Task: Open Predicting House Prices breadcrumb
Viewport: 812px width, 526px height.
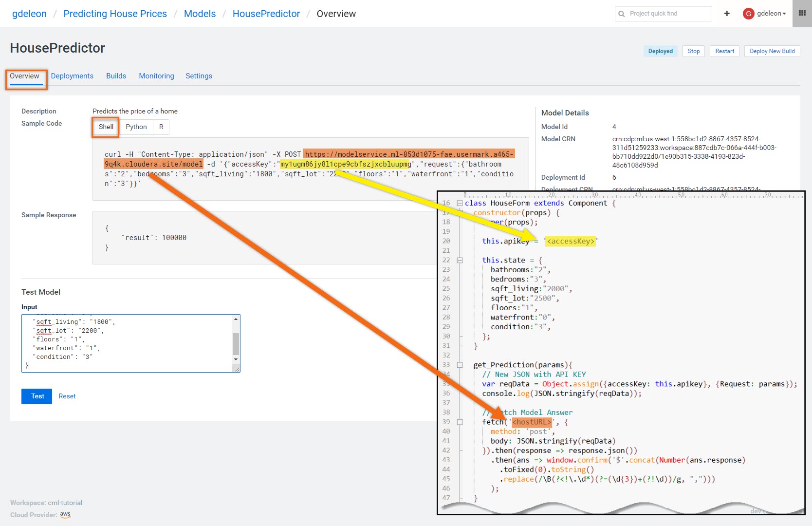Action: tap(115, 14)
